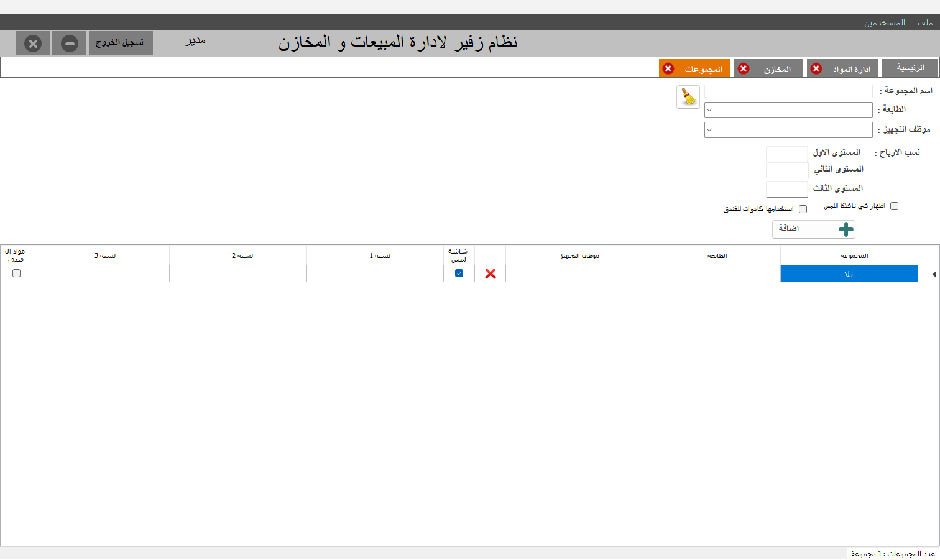
Task: Switch to الرئيسية tab
Action: (910, 68)
